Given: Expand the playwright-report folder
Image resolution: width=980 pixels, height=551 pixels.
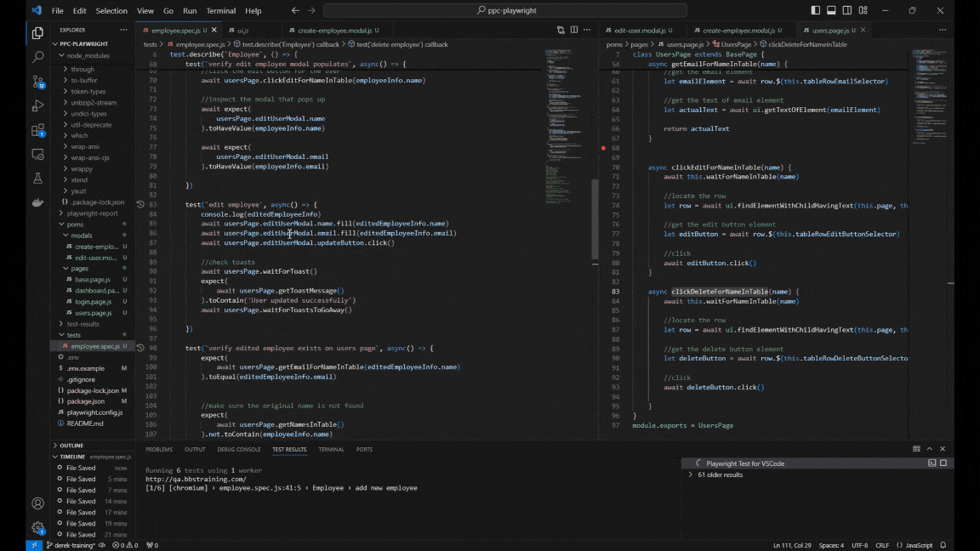Looking at the screenshot, I should (x=92, y=213).
